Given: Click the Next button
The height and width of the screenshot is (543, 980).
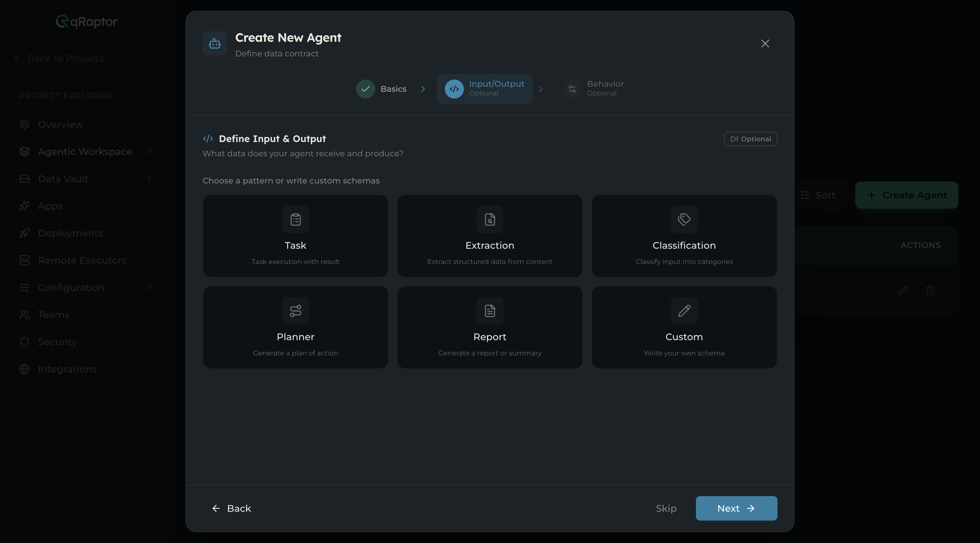Looking at the screenshot, I should tap(736, 508).
